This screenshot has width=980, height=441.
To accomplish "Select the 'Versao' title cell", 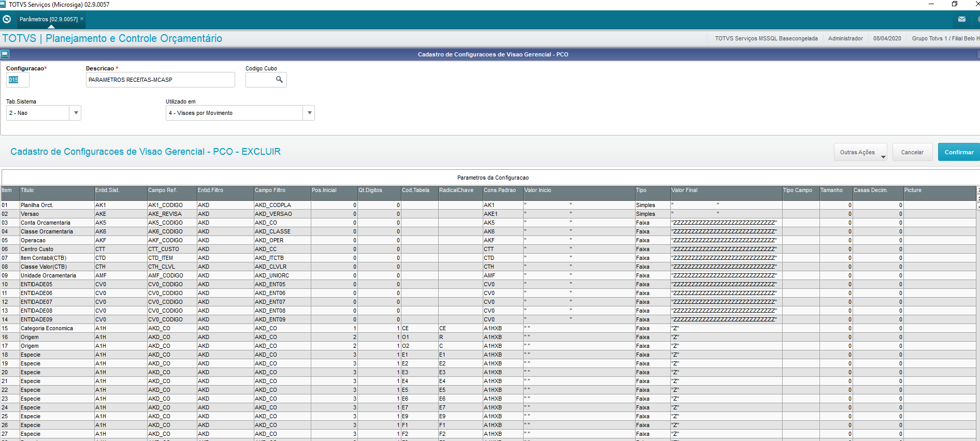I will (x=57, y=214).
